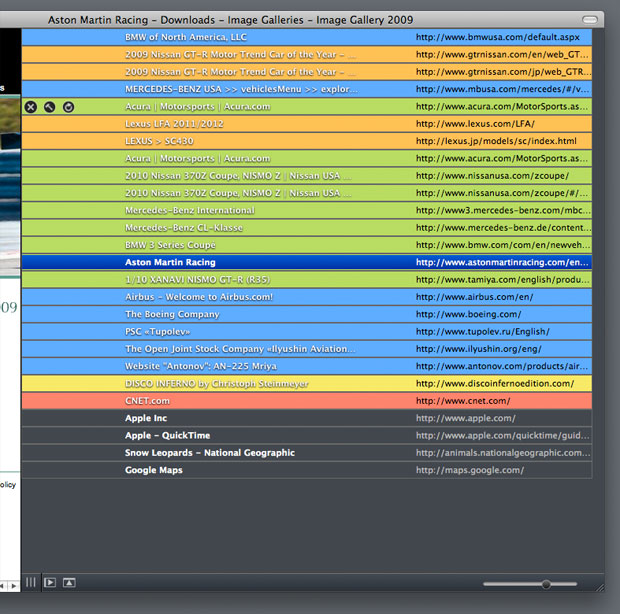Viewport: 620px width, 614px height.
Task: Select the Aston Martin Racing bookmark row
Action: [x=170, y=262]
